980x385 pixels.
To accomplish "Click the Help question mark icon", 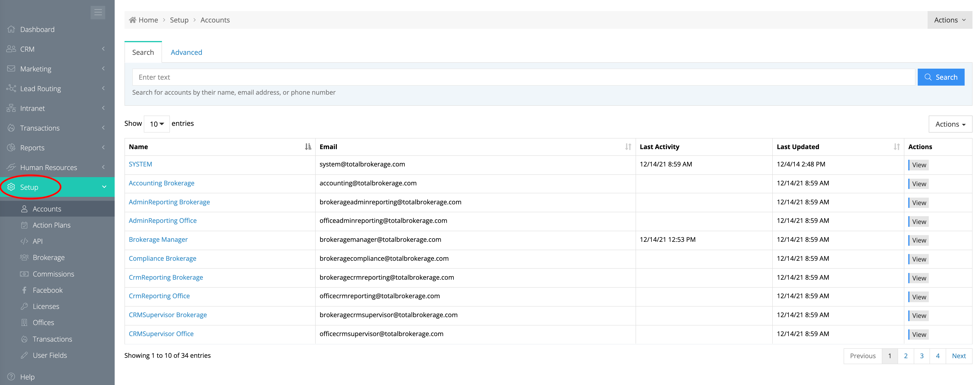I will pyautogui.click(x=11, y=377).
